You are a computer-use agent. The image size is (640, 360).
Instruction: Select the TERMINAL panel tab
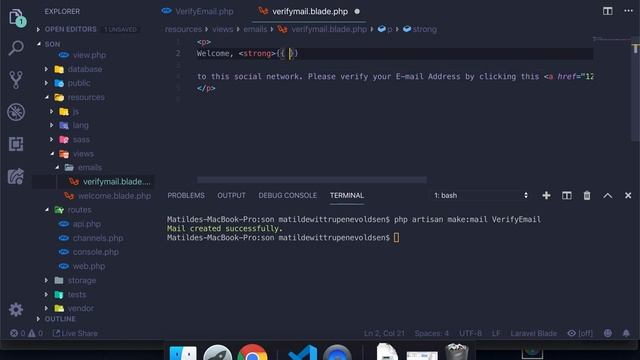pos(347,196)
